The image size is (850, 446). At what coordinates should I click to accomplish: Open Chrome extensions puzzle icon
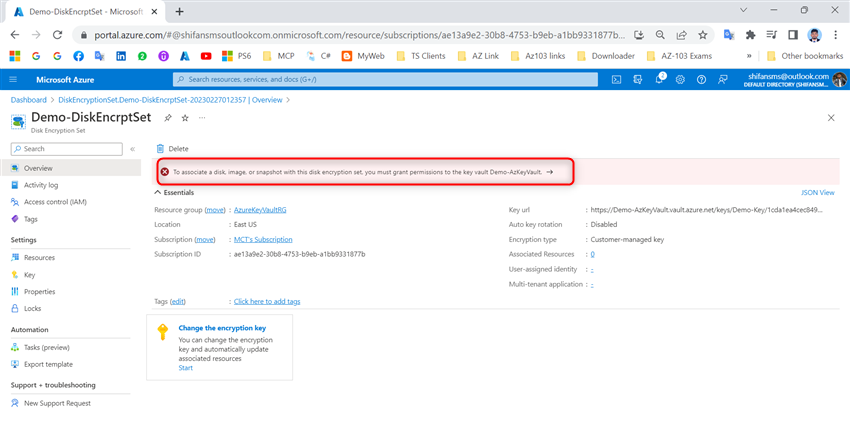click(x=750, y=35)
